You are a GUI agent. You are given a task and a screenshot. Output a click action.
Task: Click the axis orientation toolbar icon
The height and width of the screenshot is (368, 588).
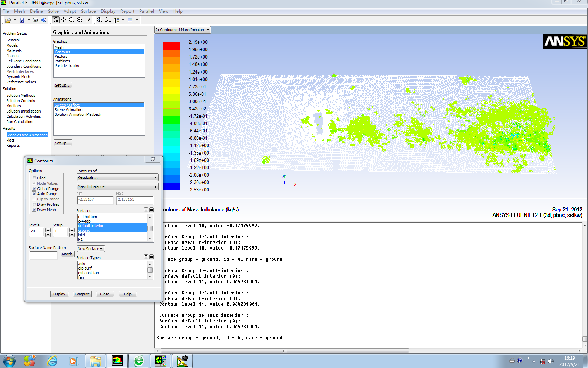(108, 20)
